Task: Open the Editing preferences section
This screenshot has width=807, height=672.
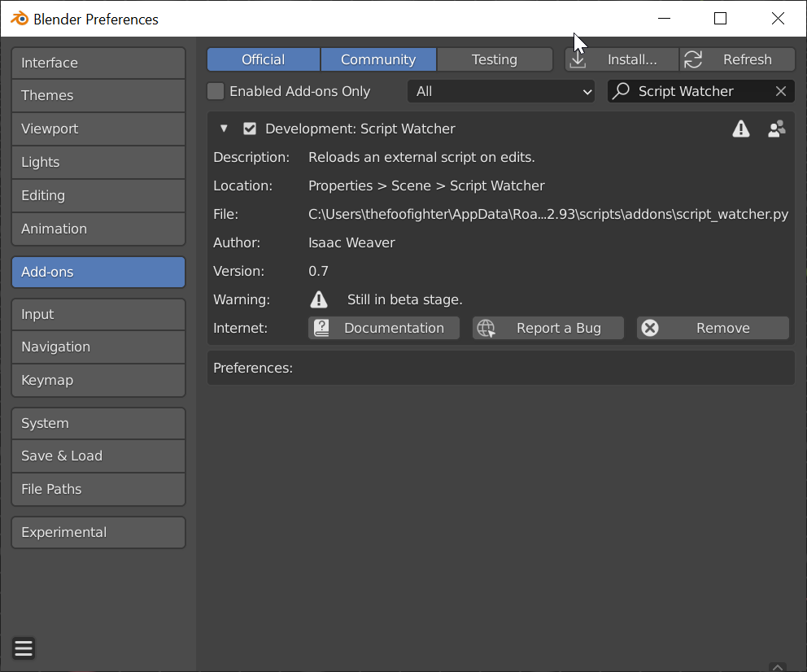Action: [x=98, y=195]
